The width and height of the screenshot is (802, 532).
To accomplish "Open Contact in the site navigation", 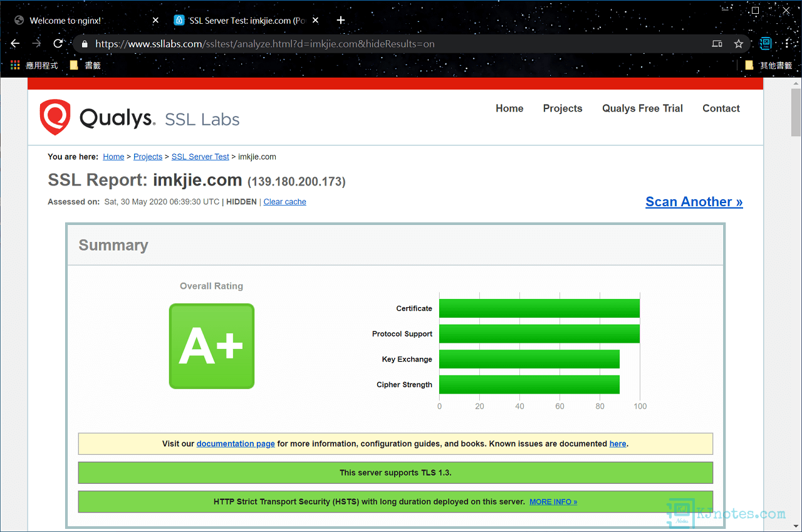I will 721,108.
